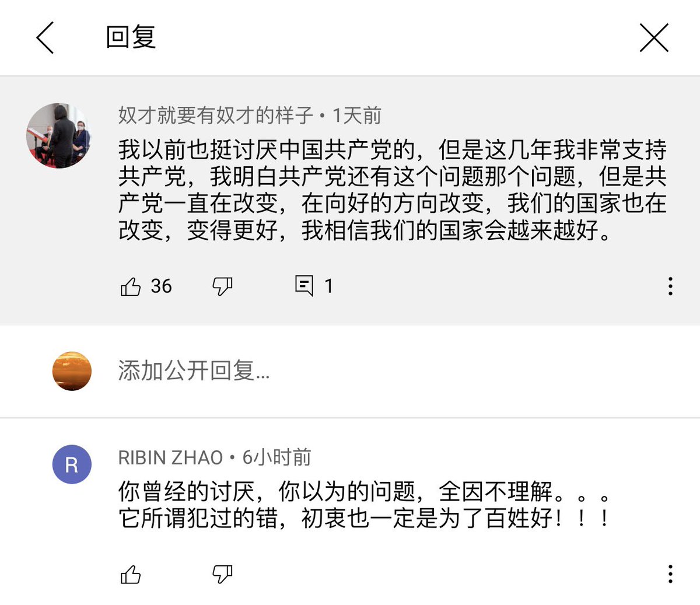
Task: Open the reply icon showing 1 reply
Action: [x=304, y=286]
